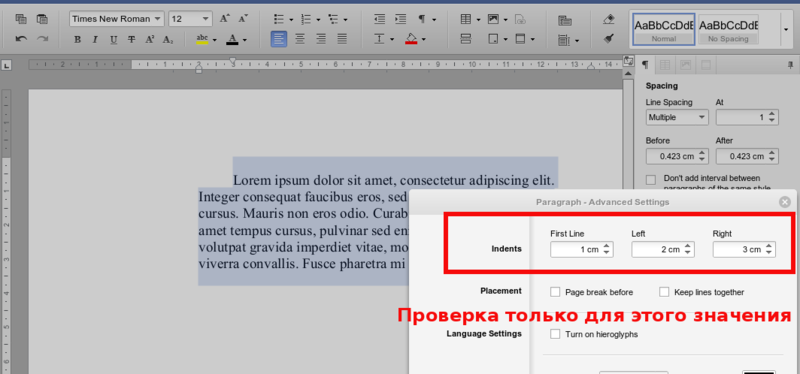Align text right
This screenshot has height=374, width=800.
321,39
